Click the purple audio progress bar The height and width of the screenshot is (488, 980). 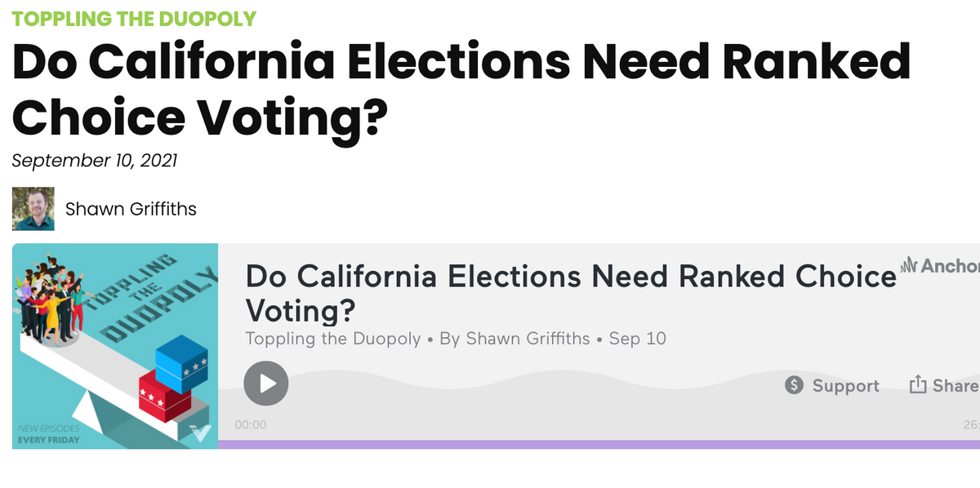pos(599,445)
